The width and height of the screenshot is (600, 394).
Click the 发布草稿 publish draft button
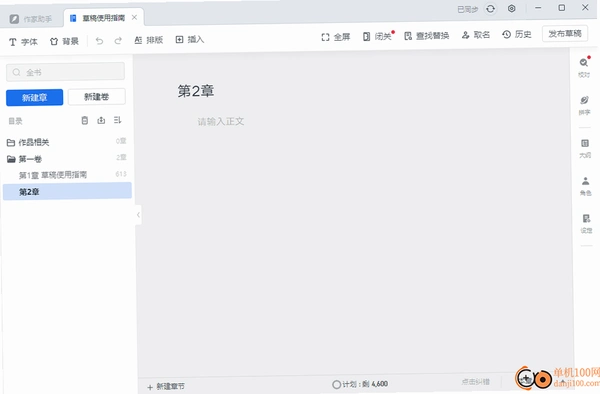click(x=565, y=34)
